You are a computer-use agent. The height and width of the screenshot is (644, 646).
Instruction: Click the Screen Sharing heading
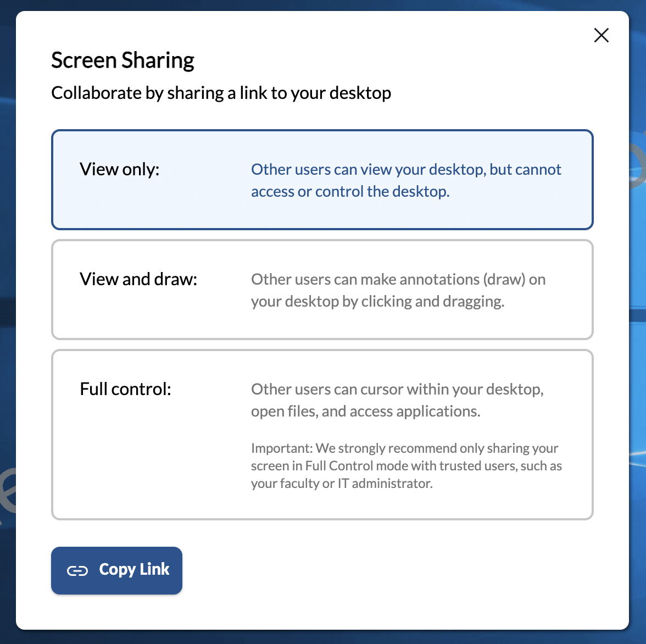pos(122,60)
